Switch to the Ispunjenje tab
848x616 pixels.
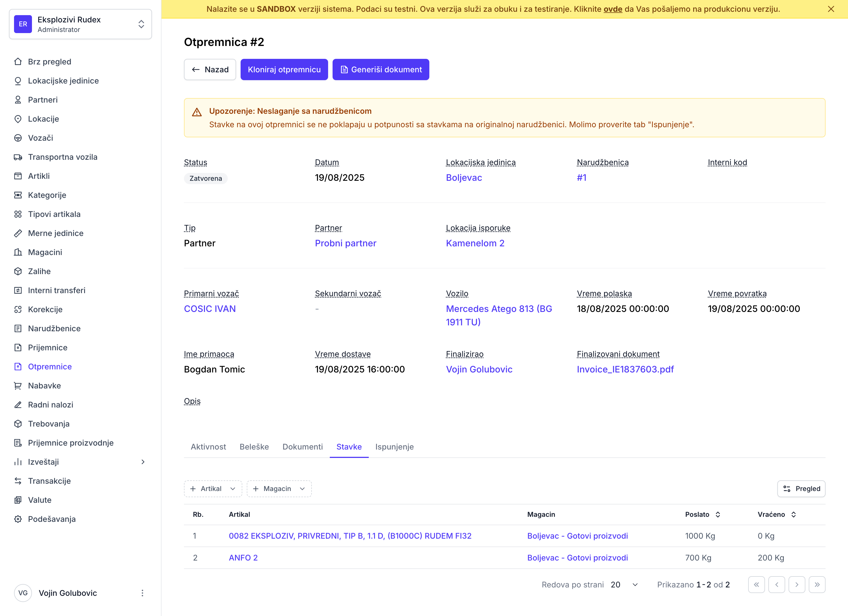[394, 447]
